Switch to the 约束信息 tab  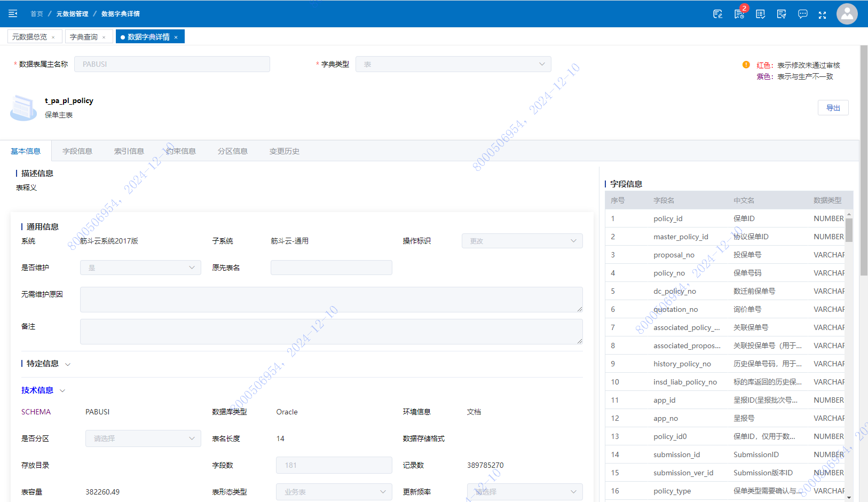tap(181, 151)
